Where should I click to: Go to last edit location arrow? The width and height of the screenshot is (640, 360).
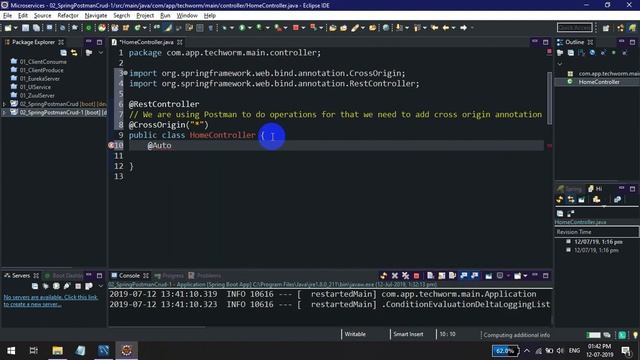pyautogui.click(x=435, y=28)
